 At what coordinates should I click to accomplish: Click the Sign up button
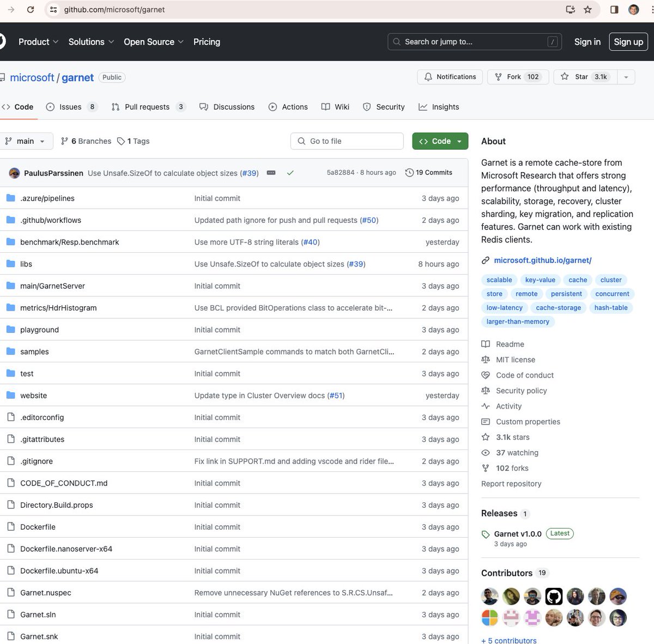[x=628, y=42]
